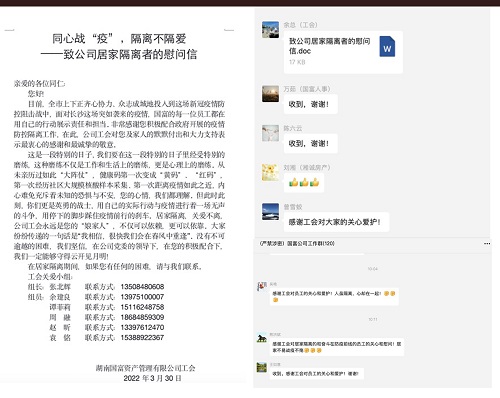The image size is (500, 398).
Task: Click group leader name 张北辉
Action: 60,287
